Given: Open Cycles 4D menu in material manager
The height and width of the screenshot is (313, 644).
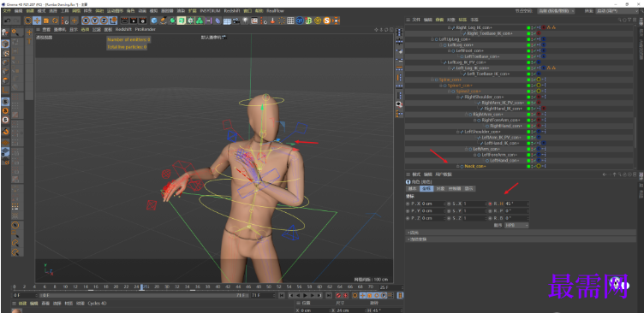Looking at the screenshot, I should tap(98, 304).
